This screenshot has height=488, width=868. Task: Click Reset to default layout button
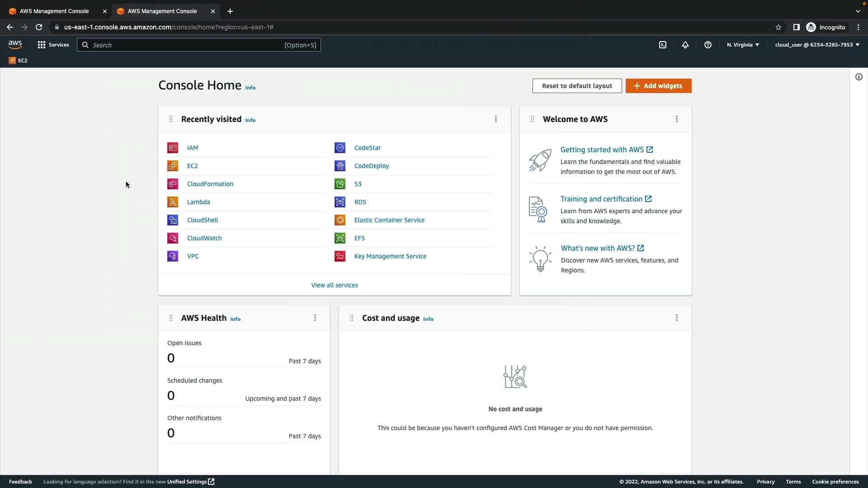(x=577, y=86)
